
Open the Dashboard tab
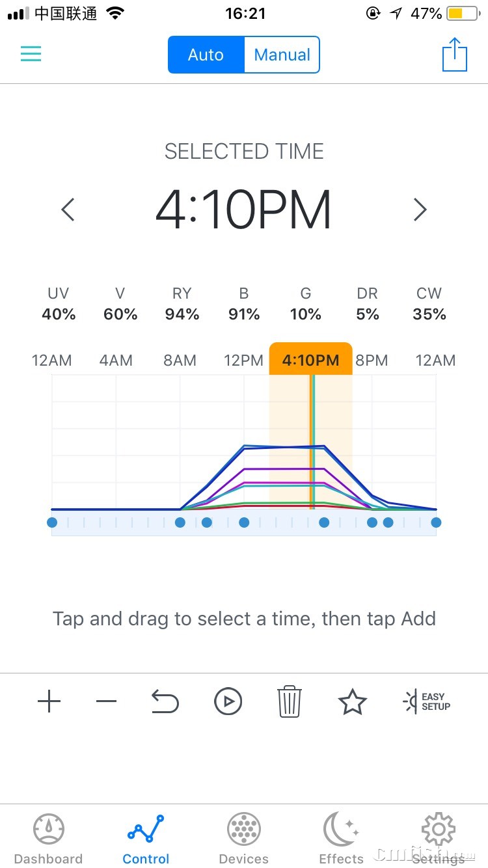[x=49, y=839]
